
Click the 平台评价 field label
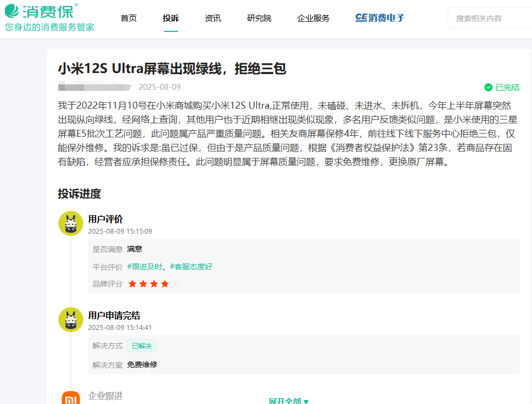coord(108,267)
